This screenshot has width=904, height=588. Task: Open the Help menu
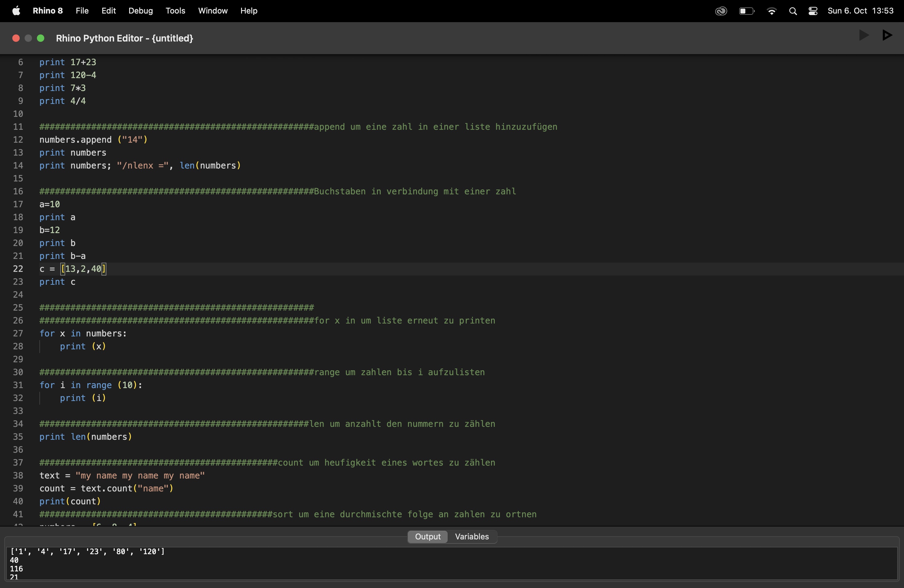(x=248, y=11)
